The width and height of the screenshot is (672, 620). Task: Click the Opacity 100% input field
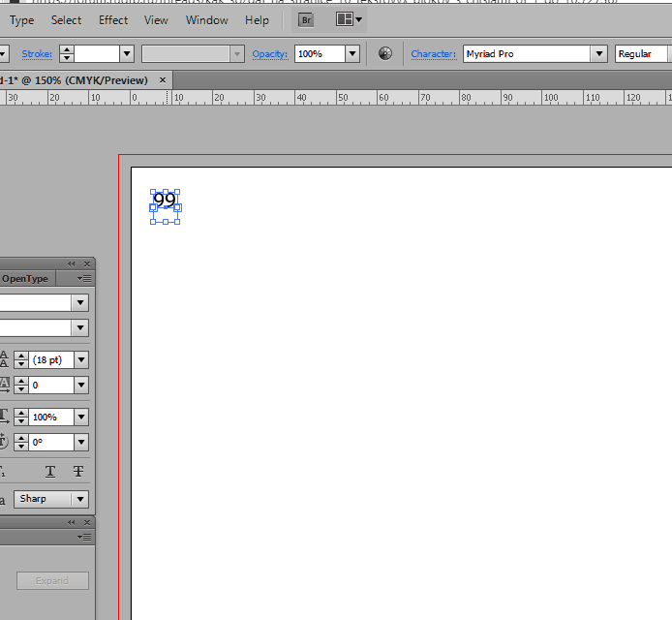tap(320, 54)
